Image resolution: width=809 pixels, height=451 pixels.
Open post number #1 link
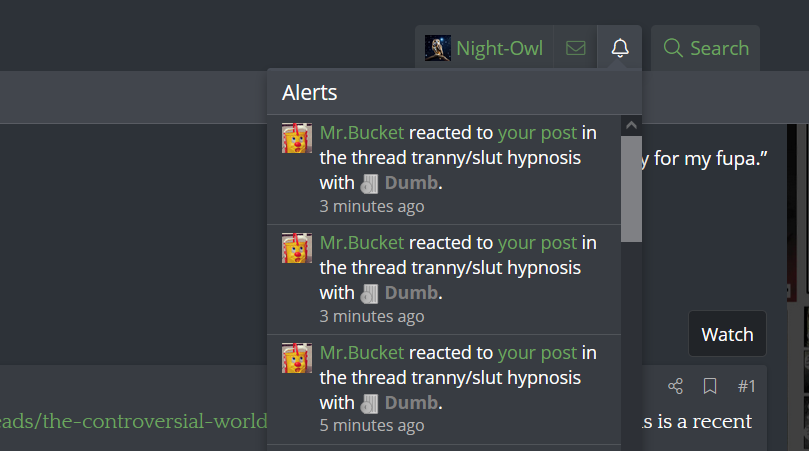tap(747, 386)
